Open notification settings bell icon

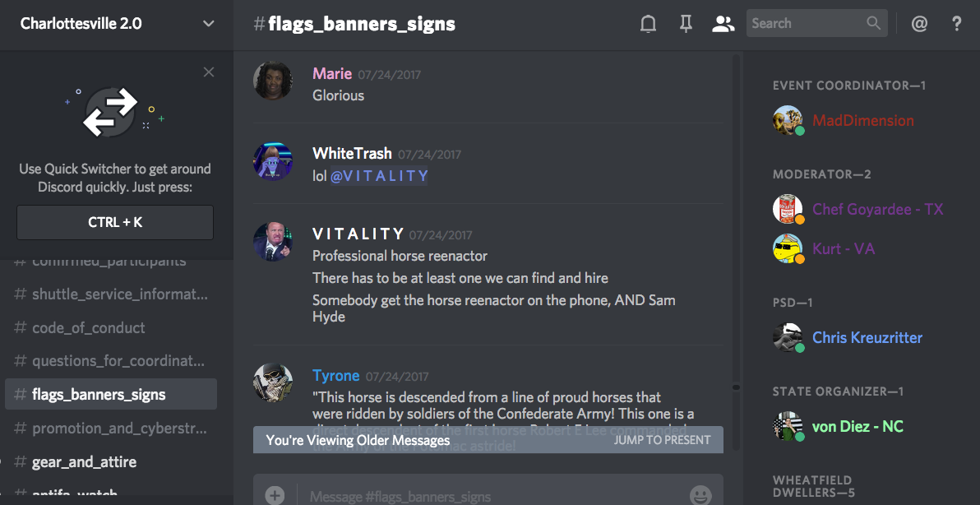click(x=648, y=24)
